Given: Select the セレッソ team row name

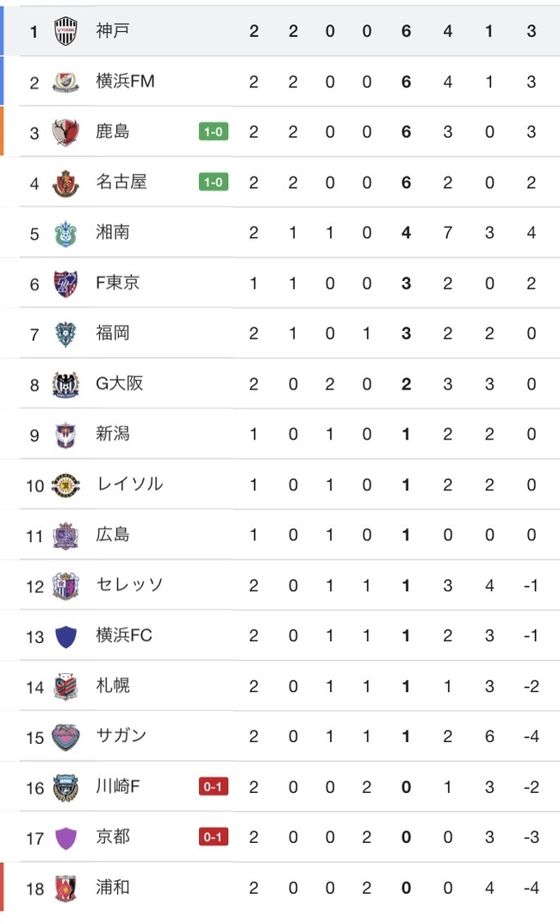Looking at the screenshot, I should [x=129, y=585].
